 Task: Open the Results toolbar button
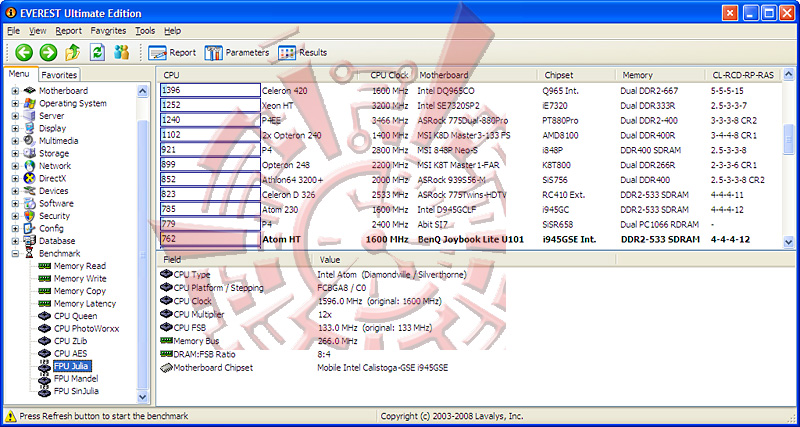coord(303,53)
